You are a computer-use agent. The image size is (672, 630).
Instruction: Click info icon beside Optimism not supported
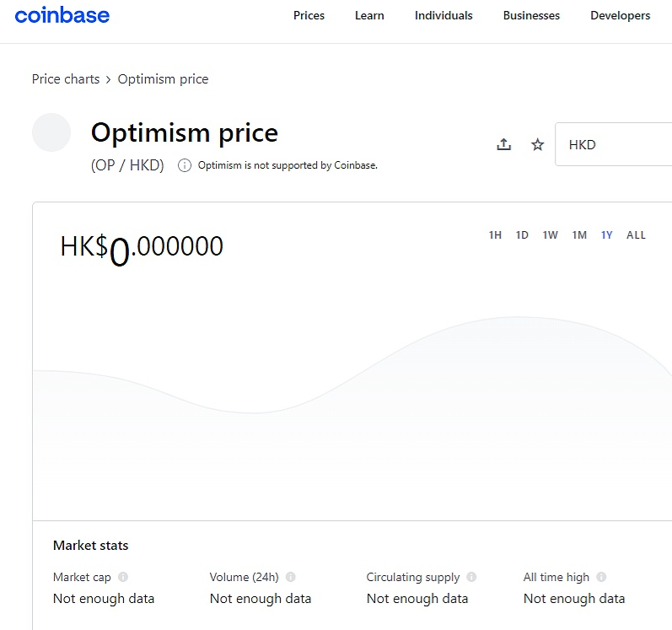pos(184,165)
